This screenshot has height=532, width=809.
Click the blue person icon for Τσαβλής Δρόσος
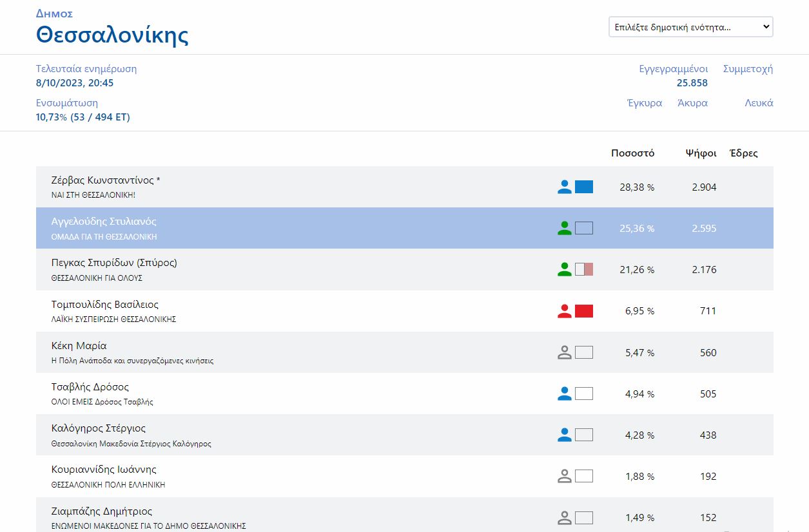tap(564, 394)
